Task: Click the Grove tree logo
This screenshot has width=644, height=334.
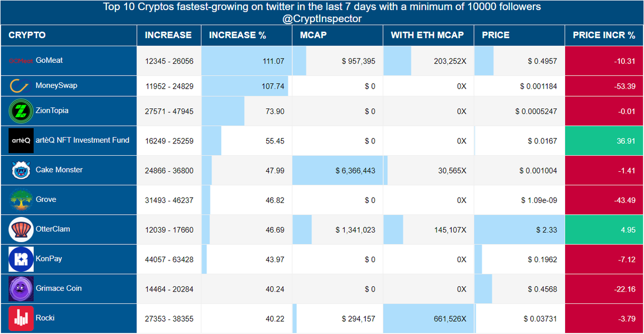Action: [x=21, y=200]
